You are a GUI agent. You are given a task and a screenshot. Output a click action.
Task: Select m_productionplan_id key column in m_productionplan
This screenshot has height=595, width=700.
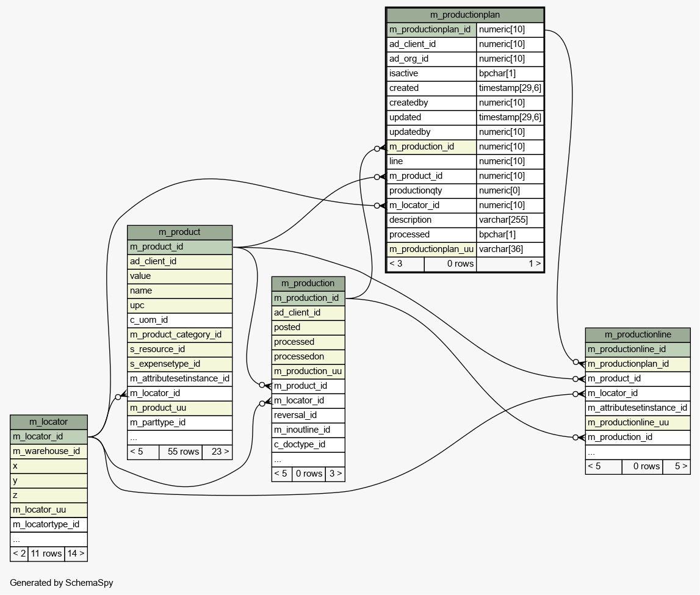pos(431,30)
